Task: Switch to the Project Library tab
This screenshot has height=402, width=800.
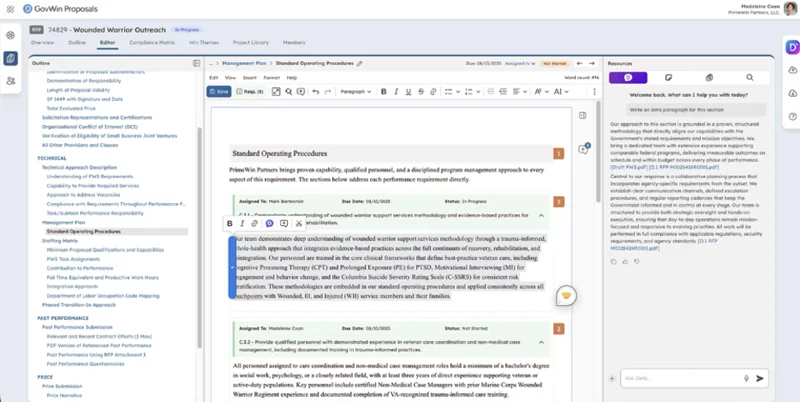Action: [x=251, y=42]
